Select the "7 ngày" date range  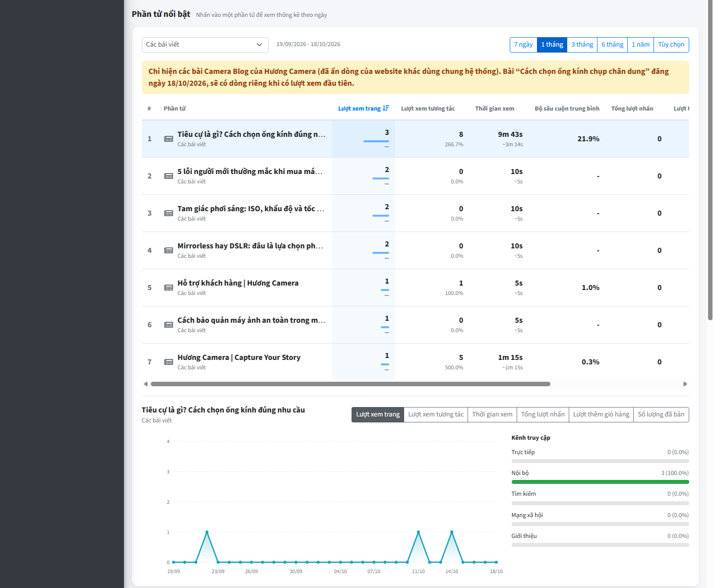point(524,45)
